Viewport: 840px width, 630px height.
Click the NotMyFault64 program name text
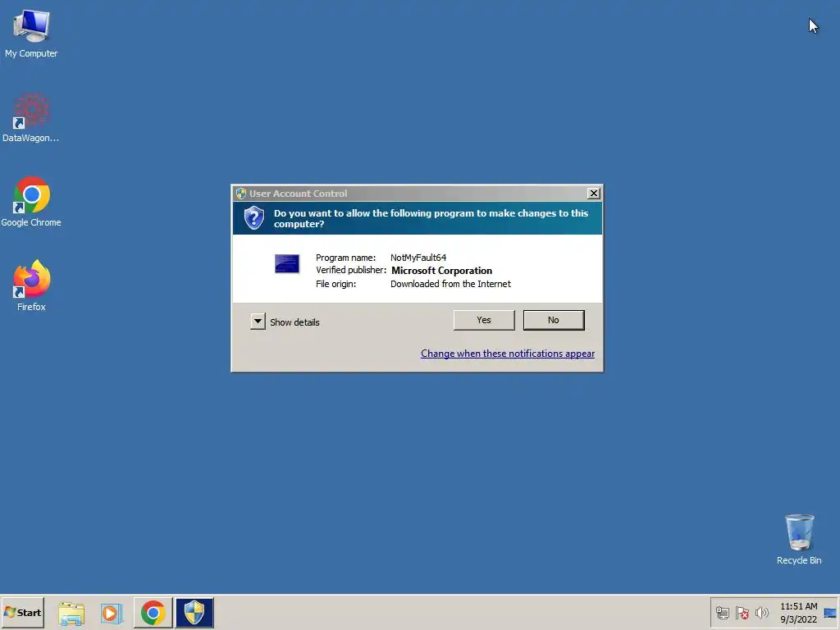pyautogui.click(x=418, y=258)
